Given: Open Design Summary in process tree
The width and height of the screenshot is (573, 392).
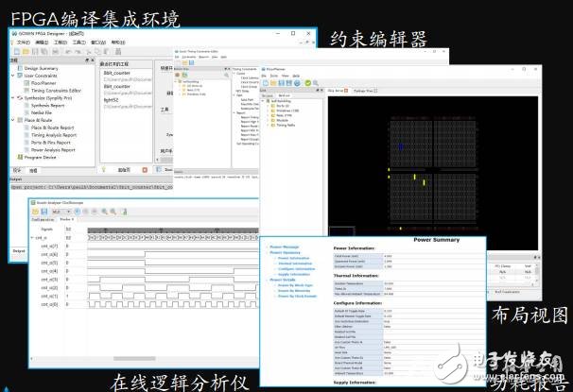Looking at the screenshot, I should click(36, 67).
